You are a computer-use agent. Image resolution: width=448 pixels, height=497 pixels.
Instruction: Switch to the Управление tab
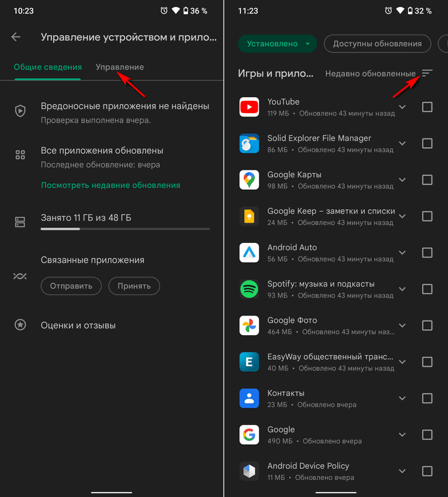(120, 67)
